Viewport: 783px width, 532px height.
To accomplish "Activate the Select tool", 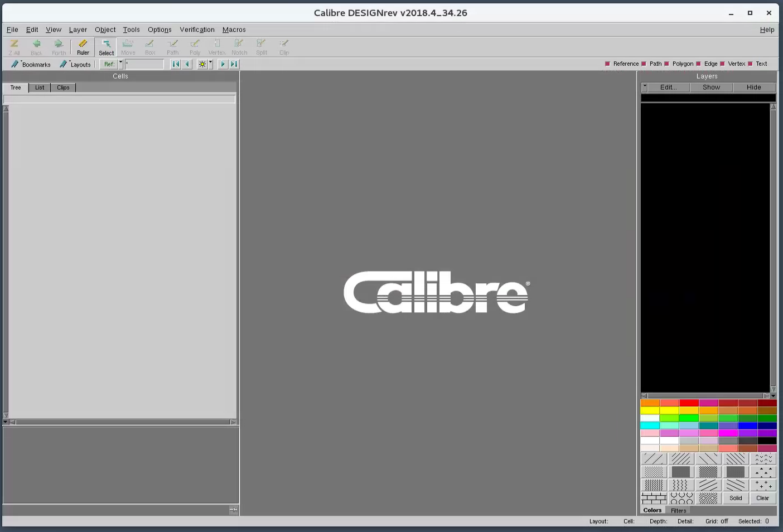I will point(106,46).
